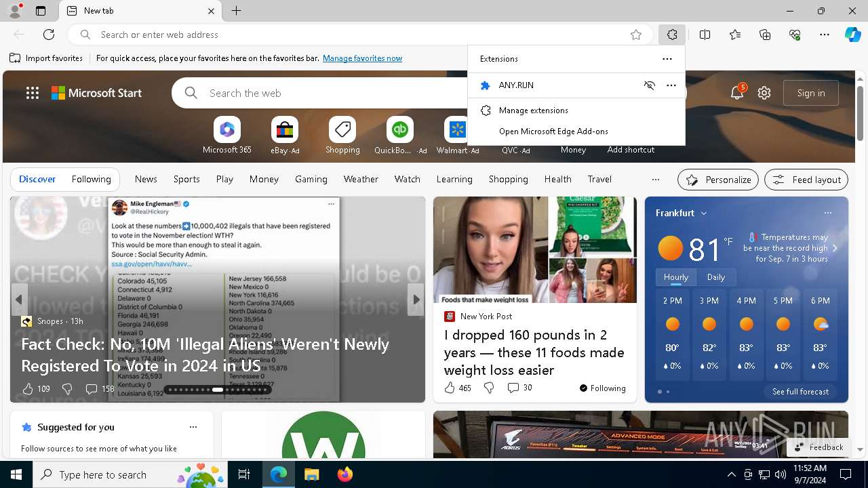868x488 pixels.
Task: Open comments on Snopes story
Action: point(100,389)
